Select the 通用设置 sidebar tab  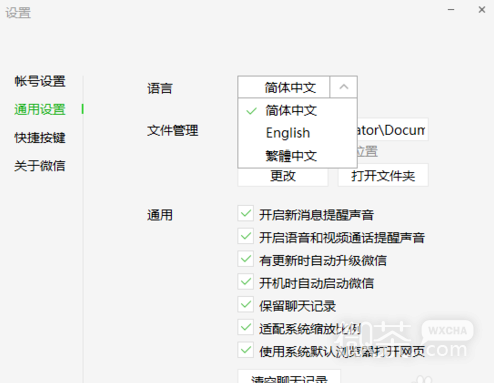coord(40,109)
